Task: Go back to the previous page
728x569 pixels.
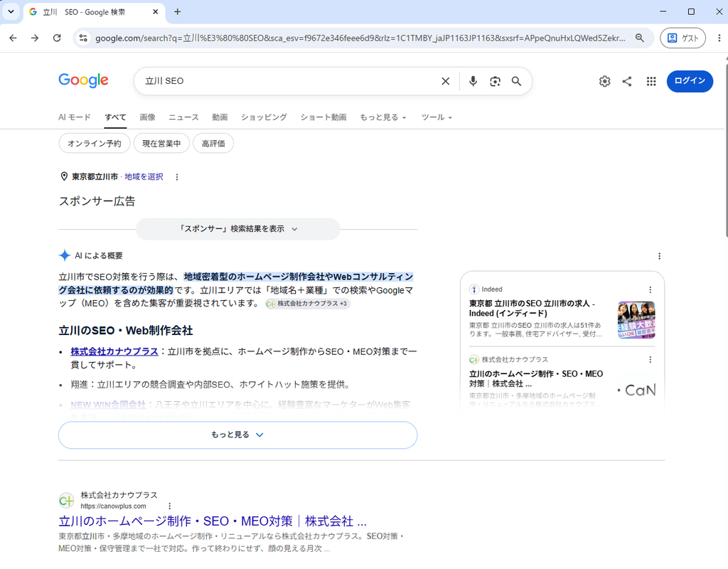Action: point(13,38)
